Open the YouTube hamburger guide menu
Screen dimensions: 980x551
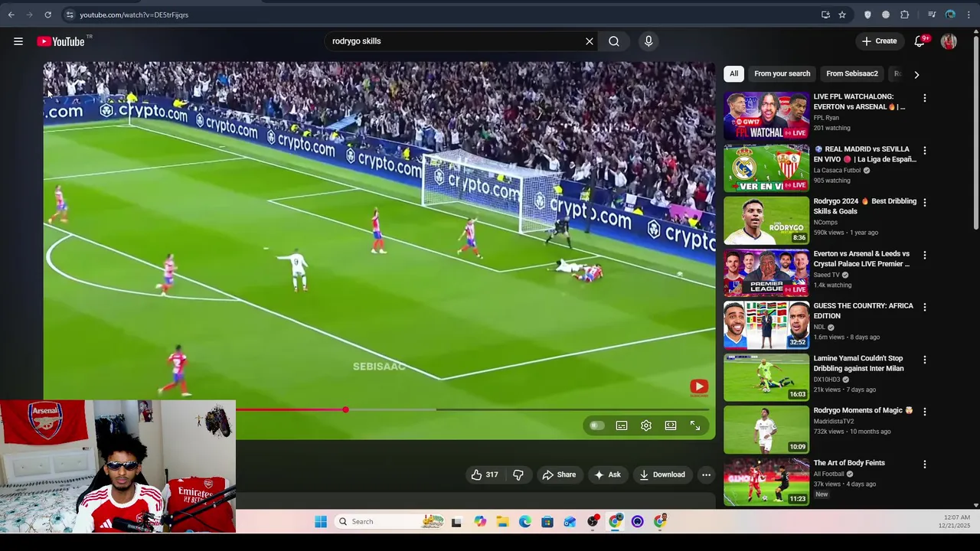(x=18, y=41)
